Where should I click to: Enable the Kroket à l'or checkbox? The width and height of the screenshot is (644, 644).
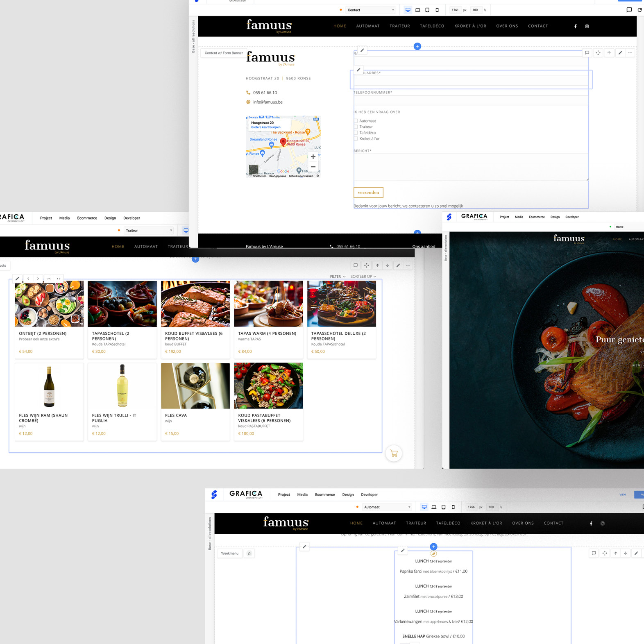coord(356,139)
